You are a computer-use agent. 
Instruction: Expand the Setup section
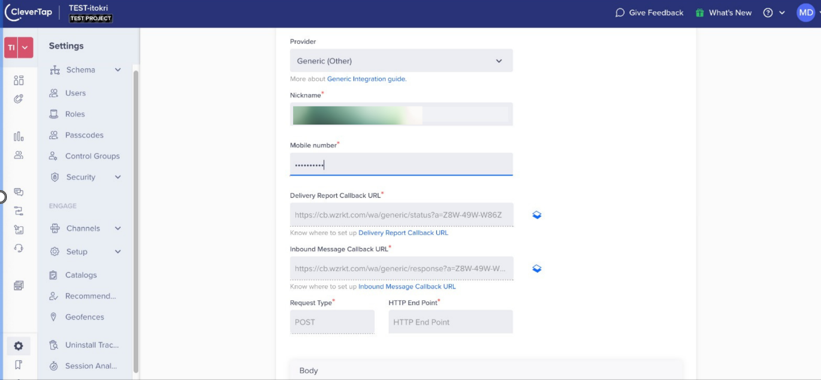point(85,252)
